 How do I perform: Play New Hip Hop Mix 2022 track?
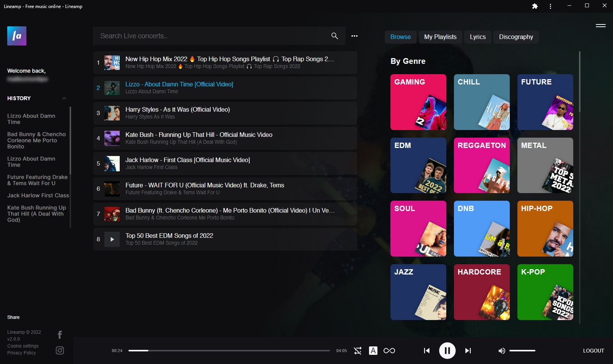point(225,63)
